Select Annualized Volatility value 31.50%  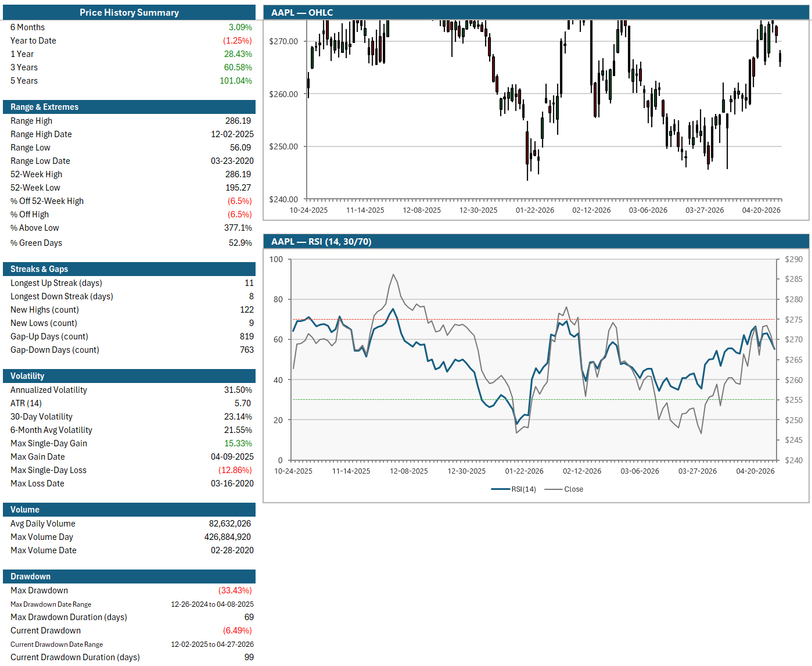[x=238, y=390]
